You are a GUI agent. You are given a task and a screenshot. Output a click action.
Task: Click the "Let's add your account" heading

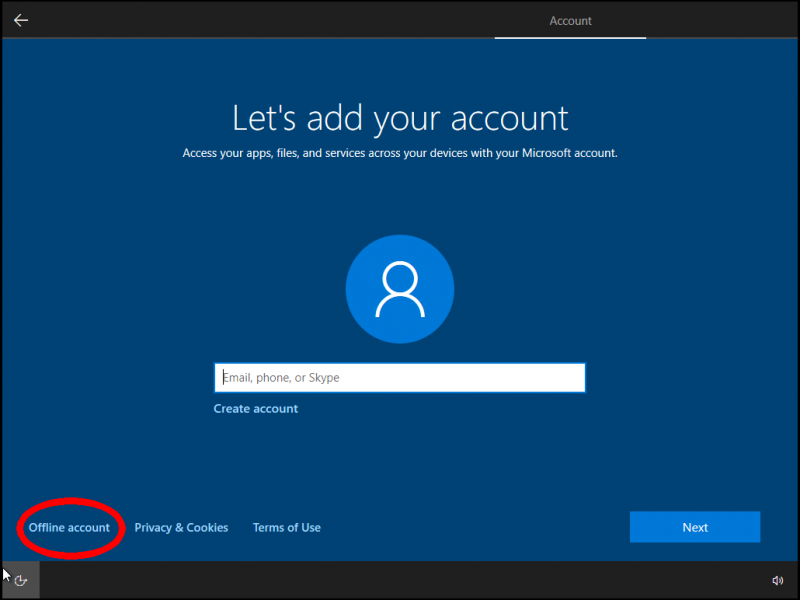pos(400,118)
